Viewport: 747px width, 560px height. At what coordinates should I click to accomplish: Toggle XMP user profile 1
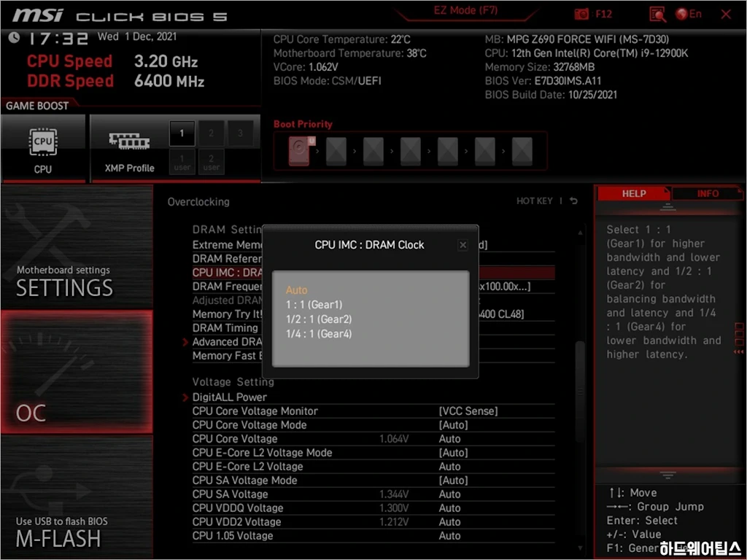tap(182, 163)
